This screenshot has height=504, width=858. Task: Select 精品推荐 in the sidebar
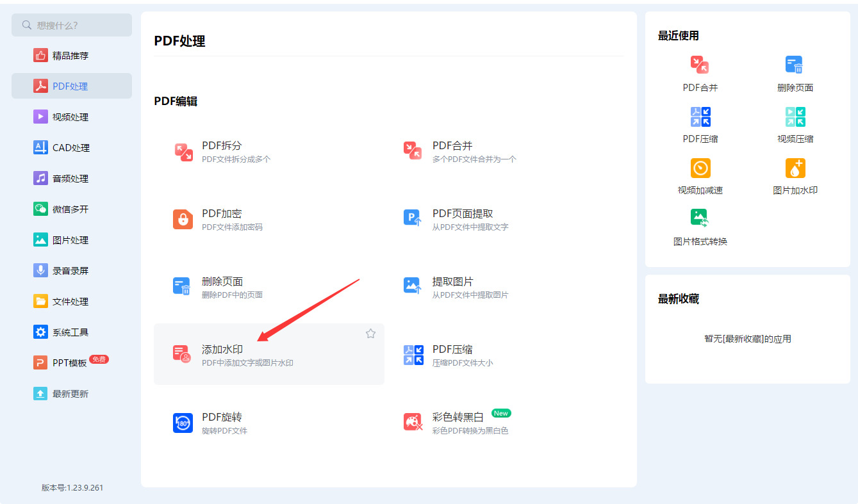(x=72, y=56)
